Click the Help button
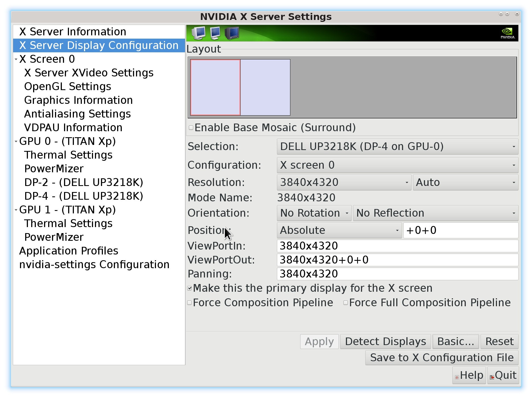Image resolution: width=532 pixels, height=398 pixels. click(x=469, y=375)
